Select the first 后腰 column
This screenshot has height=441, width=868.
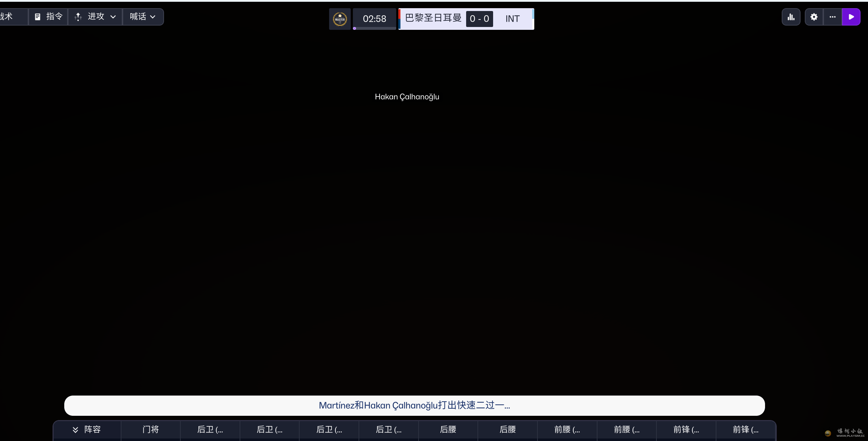coord(448,430)
